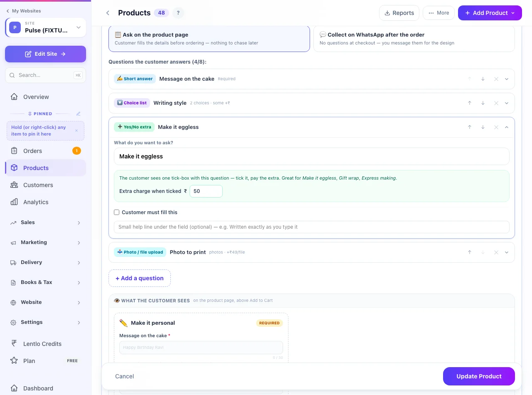Tick the Customer must fill this checkbox
Screen dimensions: 532x395
click(x=117, y=212)
